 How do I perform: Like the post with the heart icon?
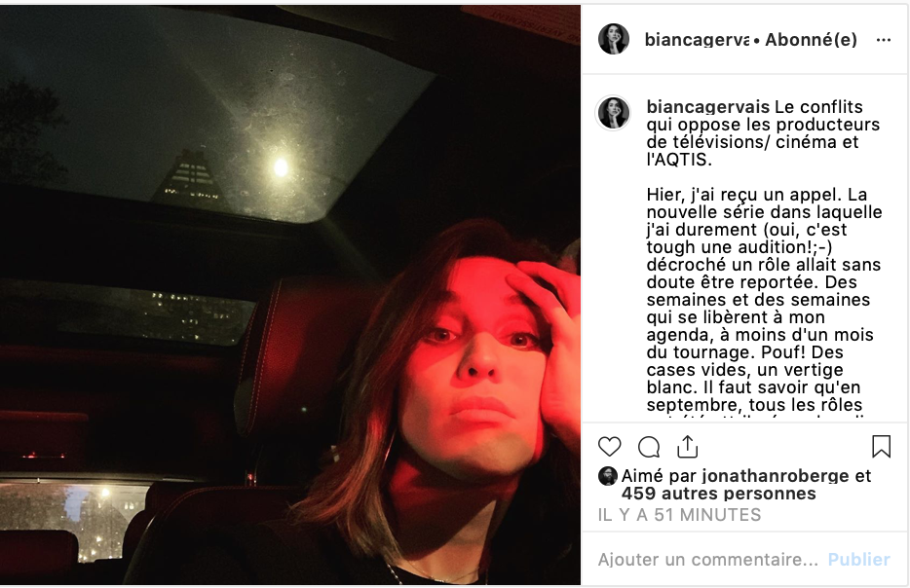[609, 447]
